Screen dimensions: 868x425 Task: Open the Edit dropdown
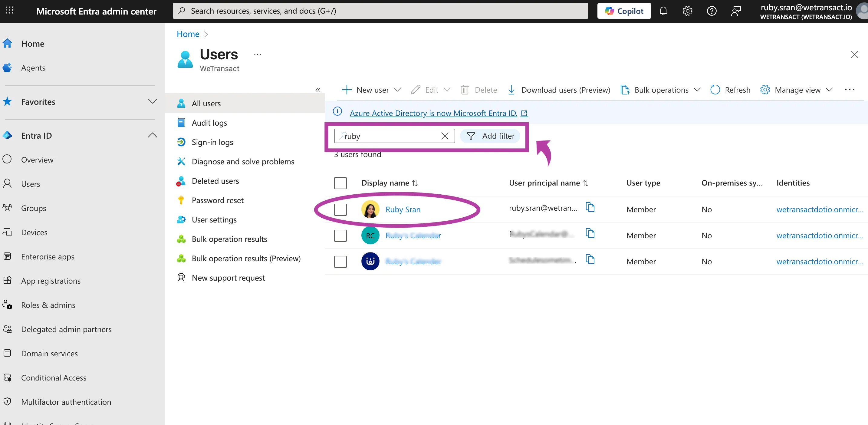pyautogui.click(x=431, y=90)
